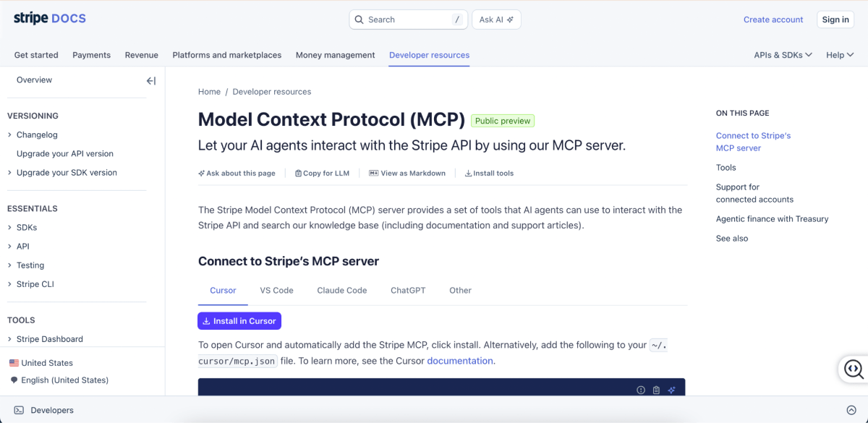Screen dimensions: 868x423
Task: Jump to See also section
Action: [732, 239]
